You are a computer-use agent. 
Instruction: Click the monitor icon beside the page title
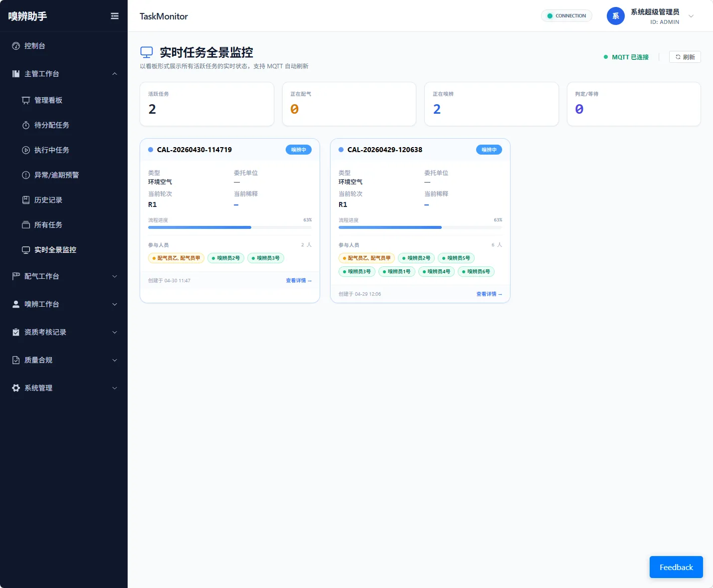(147, 52)
